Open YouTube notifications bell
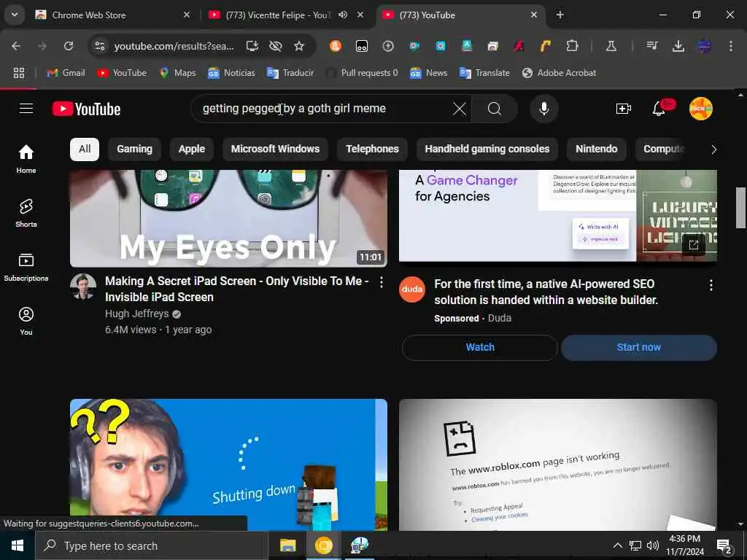The height and width of the screenshot is (560, 747). 659,109
